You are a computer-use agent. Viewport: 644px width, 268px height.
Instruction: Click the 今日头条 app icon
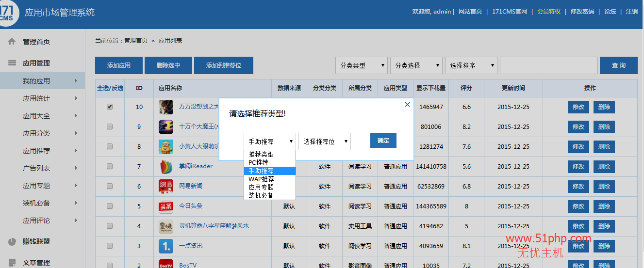pyautogui.click(x=166, y=206)
